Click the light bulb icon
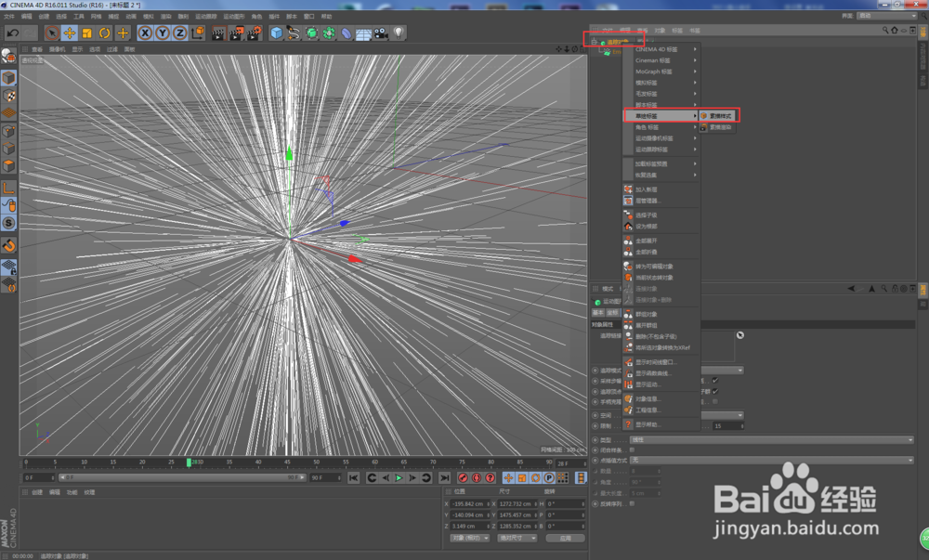The height and width of the screenshot is (560, 929). (399, 33)
